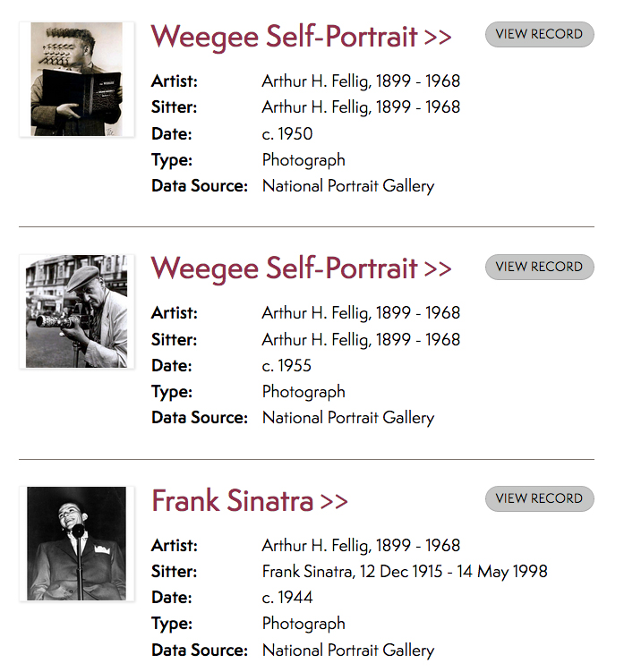
Task: View the record for Frank Sinatra
Action: (539, 498)
